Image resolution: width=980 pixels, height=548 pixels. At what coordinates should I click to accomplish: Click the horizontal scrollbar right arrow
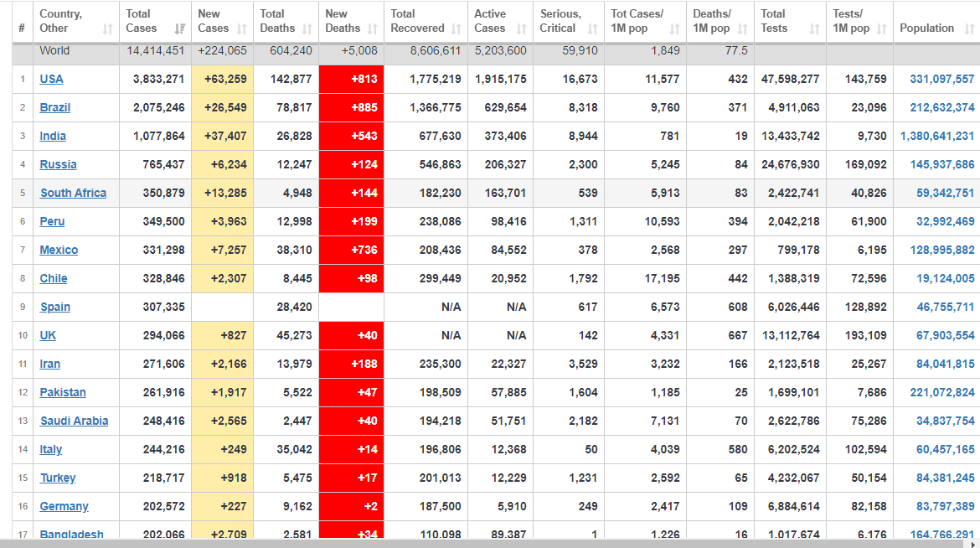[974, 545]
